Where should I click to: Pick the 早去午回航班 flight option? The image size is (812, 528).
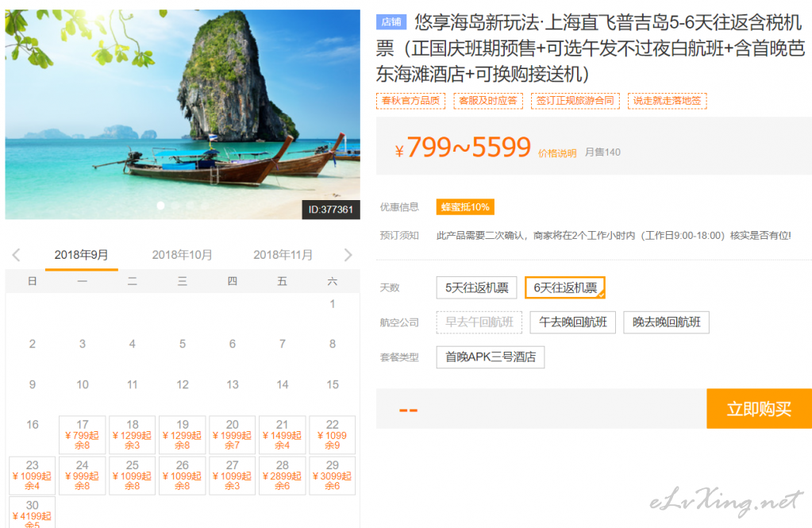click(x=479, y=322)
